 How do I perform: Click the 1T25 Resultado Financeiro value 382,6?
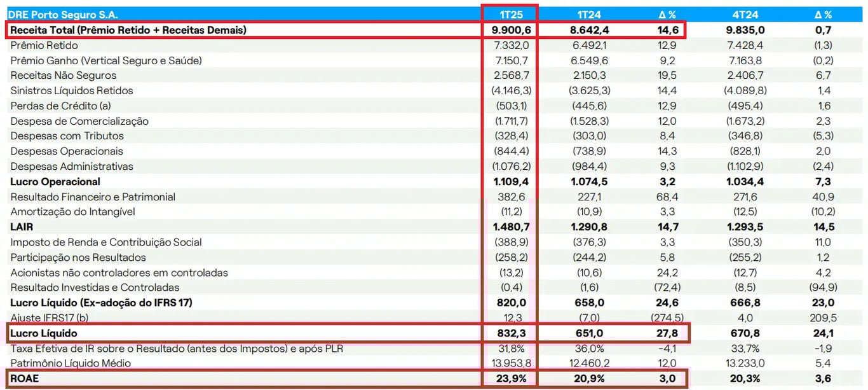pos(511,197)
